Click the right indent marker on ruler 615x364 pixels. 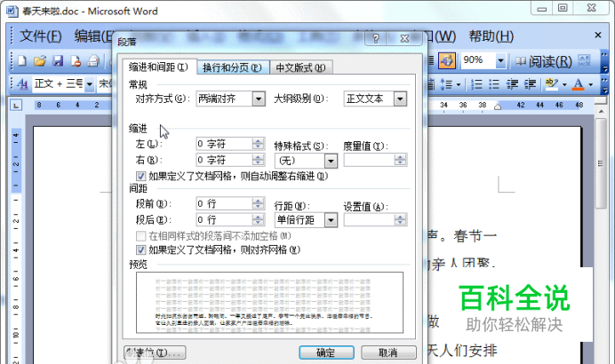click(498, 107)
